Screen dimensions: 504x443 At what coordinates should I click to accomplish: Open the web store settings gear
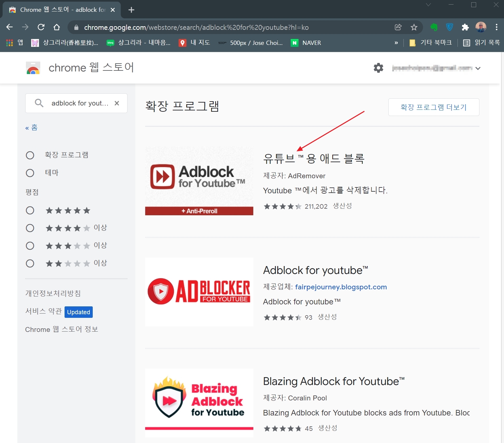(x=378, y=68)
